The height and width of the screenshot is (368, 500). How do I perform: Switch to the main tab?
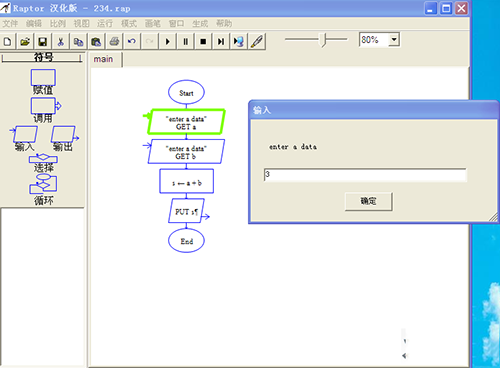click(103, 59)
